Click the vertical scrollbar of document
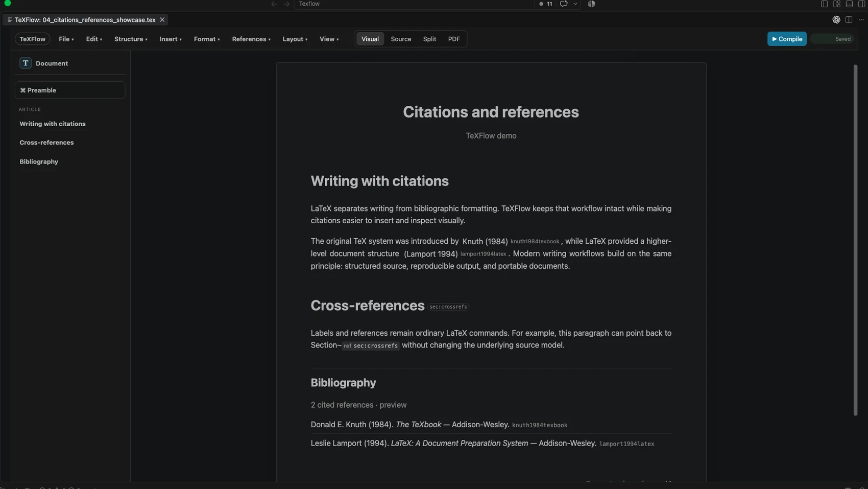This screenshot has width=868, height=489. point(855,240)
